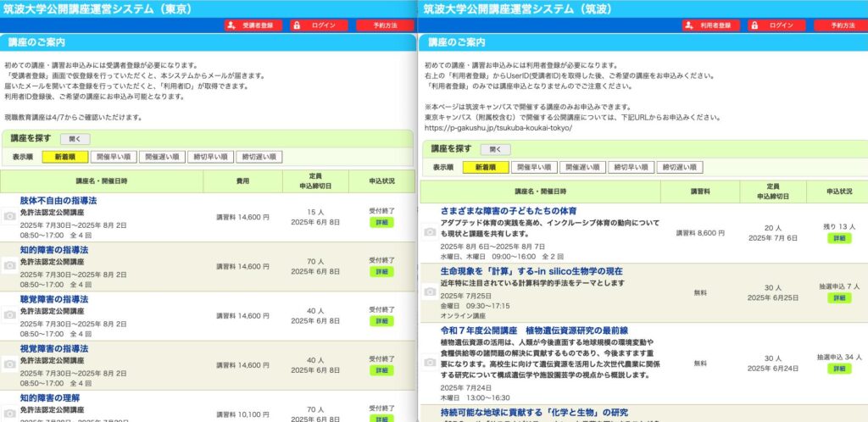This screenshot has height=422, width=868.
Task: Select '抽選申込 7 人' status text
Action: (x=839, y=286)
